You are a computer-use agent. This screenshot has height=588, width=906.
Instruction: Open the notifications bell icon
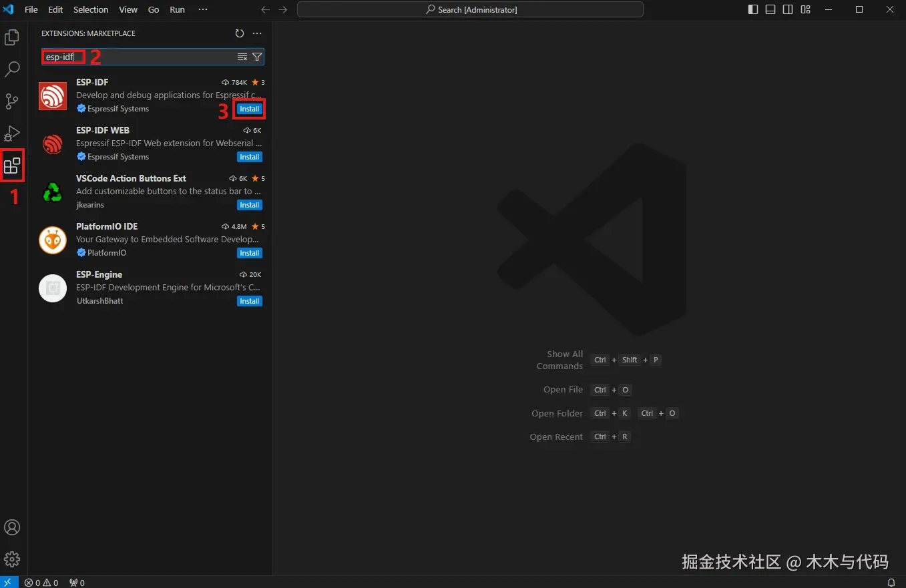(891, 583)
